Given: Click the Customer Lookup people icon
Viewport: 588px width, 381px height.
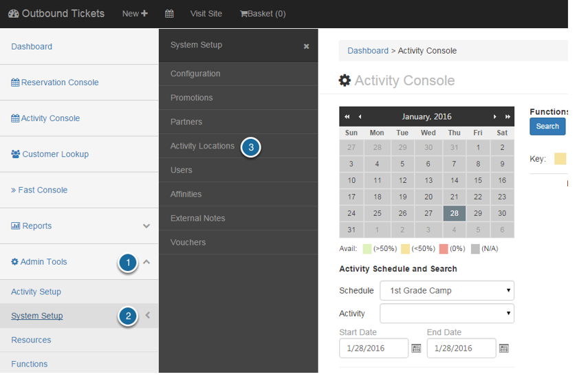Looking at the screenshot, I should click(15, 154).
